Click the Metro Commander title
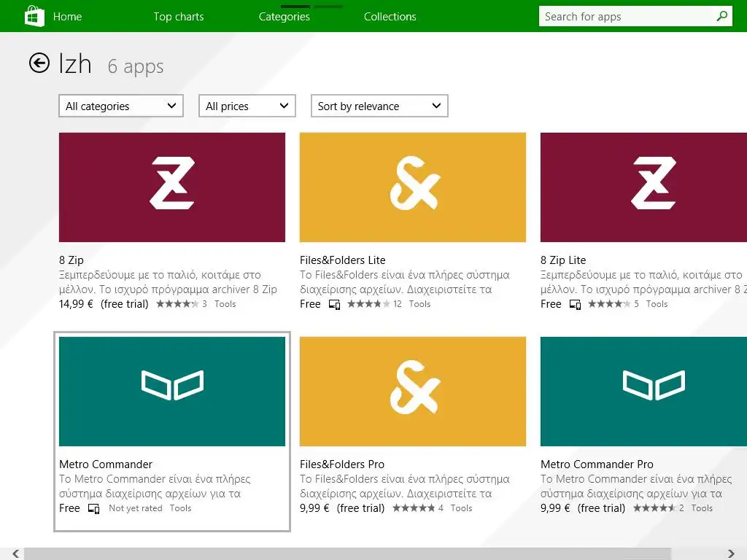747x560 pixels. (x=106, y=464)
